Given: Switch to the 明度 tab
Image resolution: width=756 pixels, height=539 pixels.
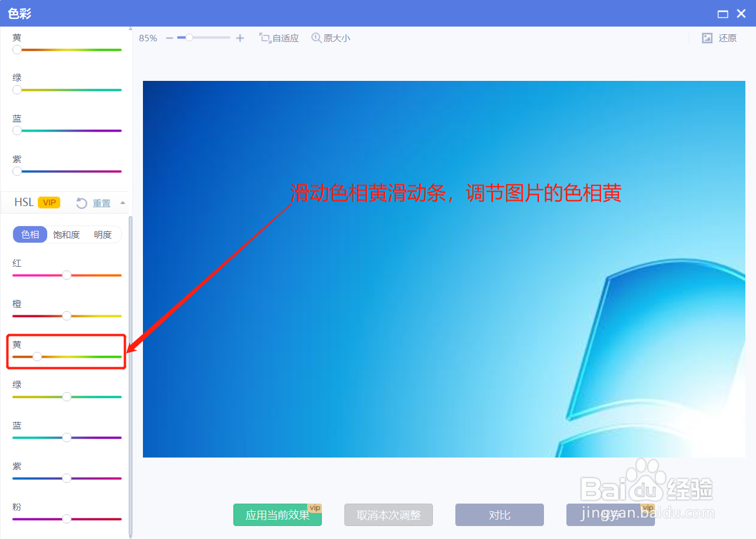Looking at the screenshot, I should click(x=103, y=234).
